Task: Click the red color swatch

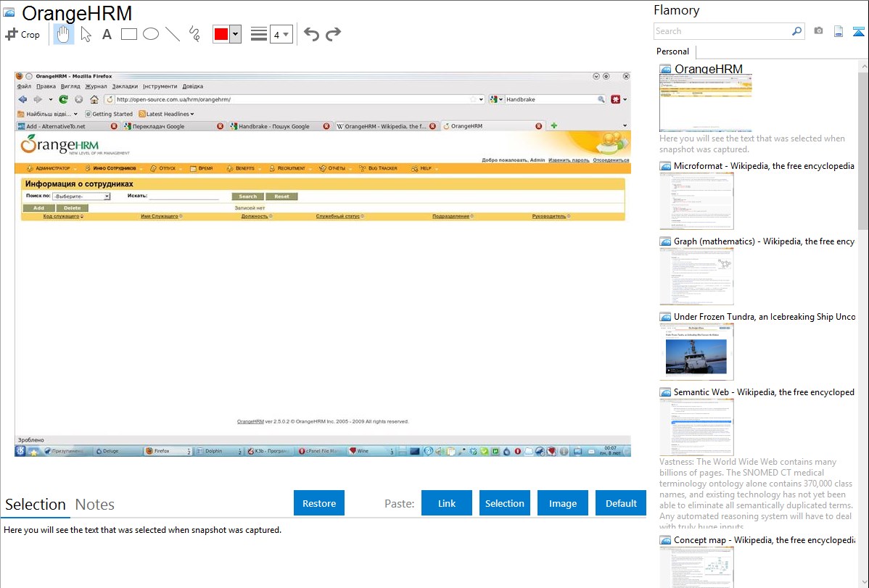Action: [x=221, y=34]
